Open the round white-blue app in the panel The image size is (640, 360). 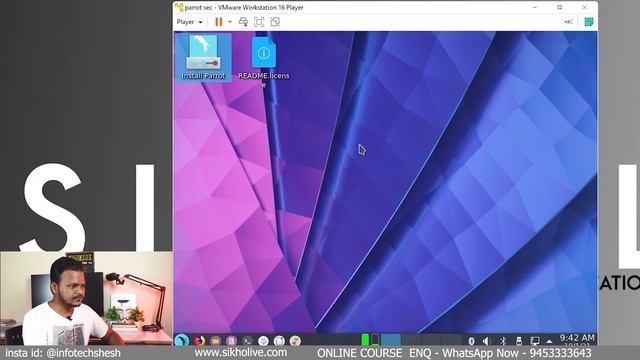tap(263, 340)
